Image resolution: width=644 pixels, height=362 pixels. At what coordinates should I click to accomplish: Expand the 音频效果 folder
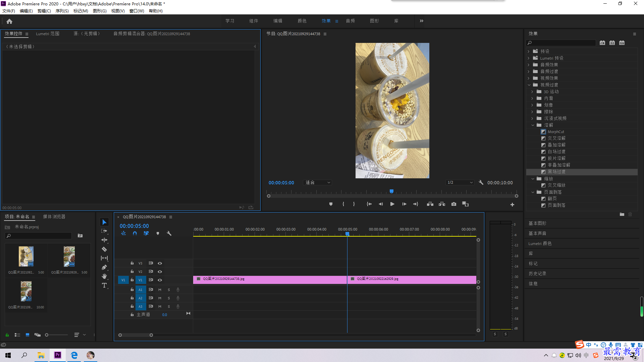coord(529,65)
